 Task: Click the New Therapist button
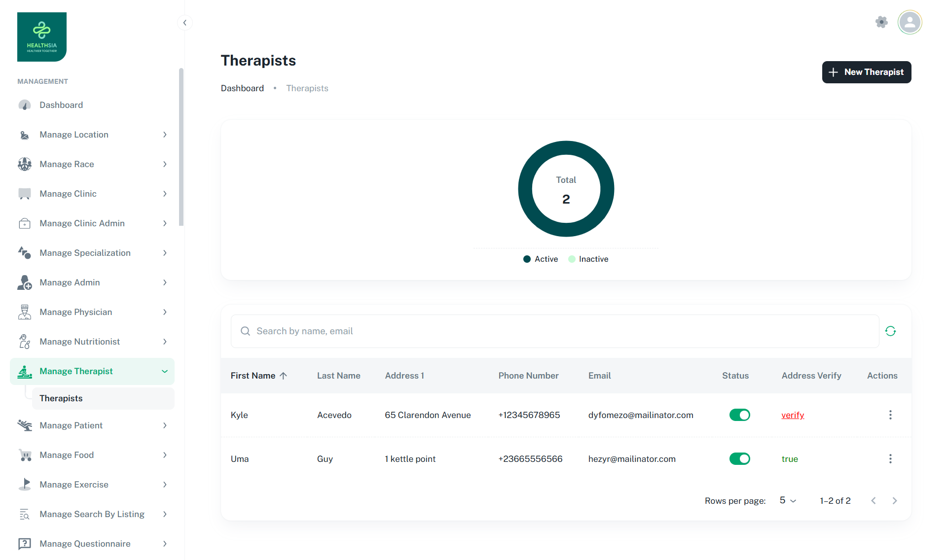tap(866, 72)
